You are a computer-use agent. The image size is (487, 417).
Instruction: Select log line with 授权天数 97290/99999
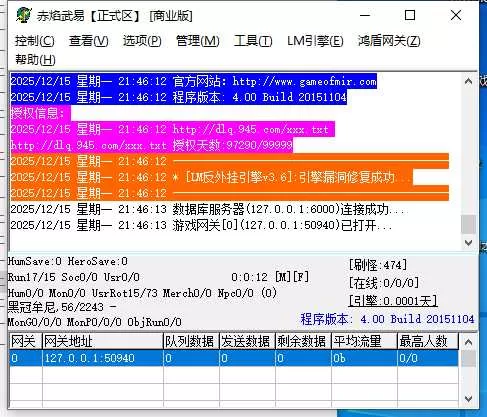tap(152, 145)
